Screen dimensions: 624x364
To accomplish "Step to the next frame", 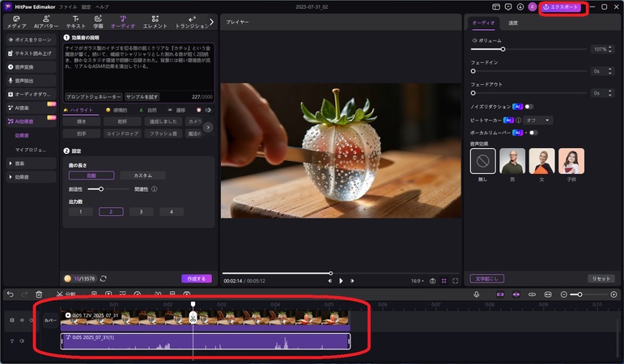I will tap(352, 281).
